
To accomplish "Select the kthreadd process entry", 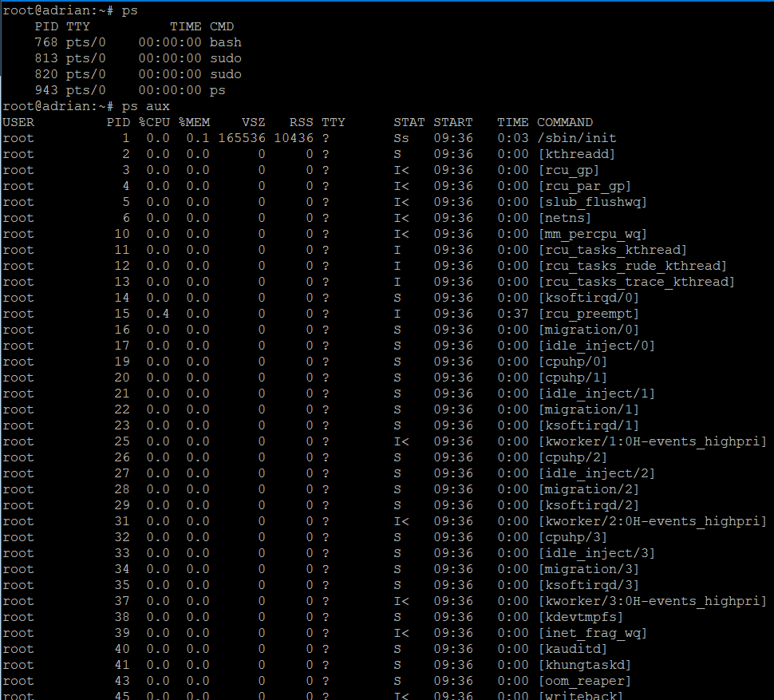I will click(x=576, y=153).
